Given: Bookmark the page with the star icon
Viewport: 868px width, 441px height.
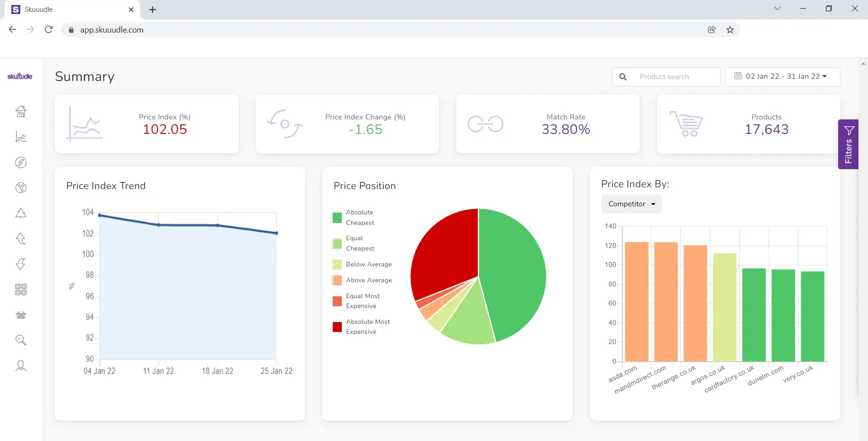Looking at the screenshot, I should point(730,29).
